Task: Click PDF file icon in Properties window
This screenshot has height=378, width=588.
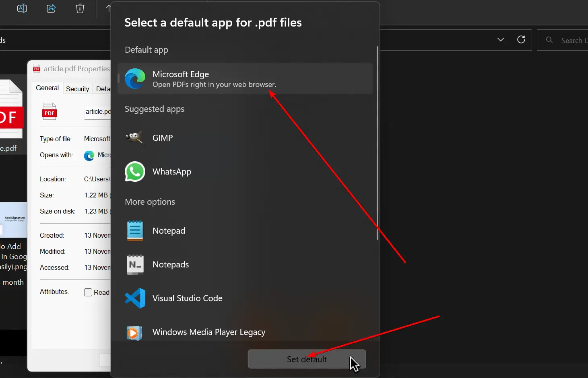Action: [50, 112]
